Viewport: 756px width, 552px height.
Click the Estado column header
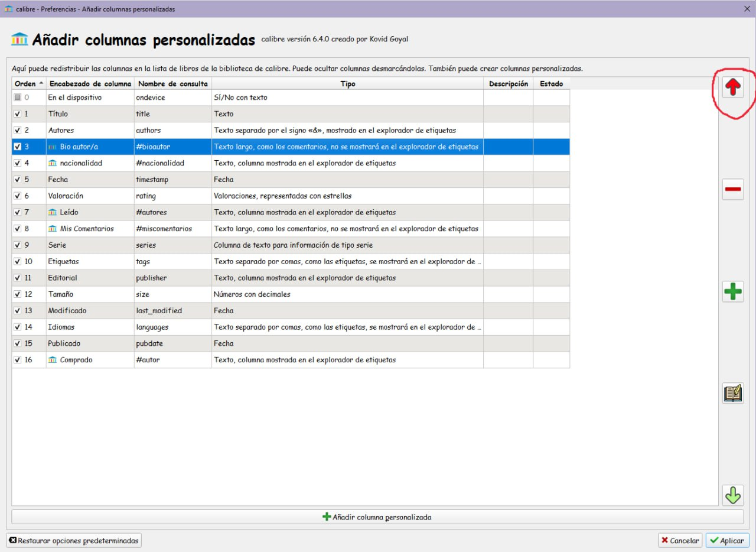point(552,84)
